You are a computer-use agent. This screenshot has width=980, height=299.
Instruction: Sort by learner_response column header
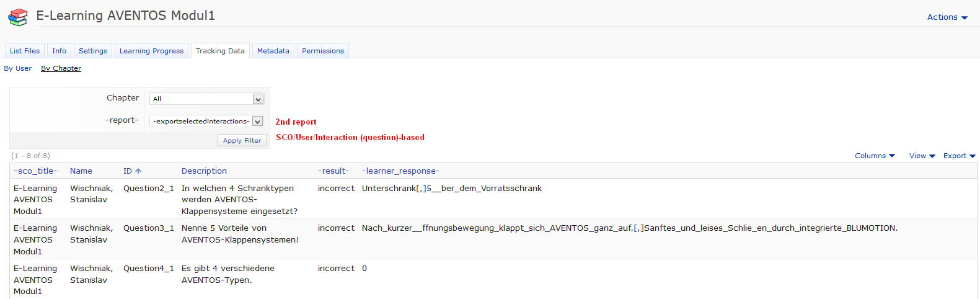pyautogui.click(x=400, y=171)
